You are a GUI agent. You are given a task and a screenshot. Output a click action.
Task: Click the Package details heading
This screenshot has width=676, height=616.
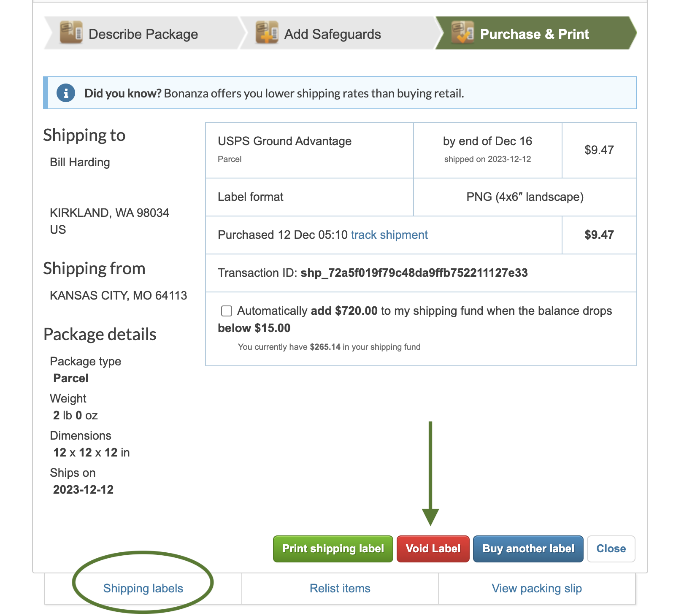click(x=100, y=335)
